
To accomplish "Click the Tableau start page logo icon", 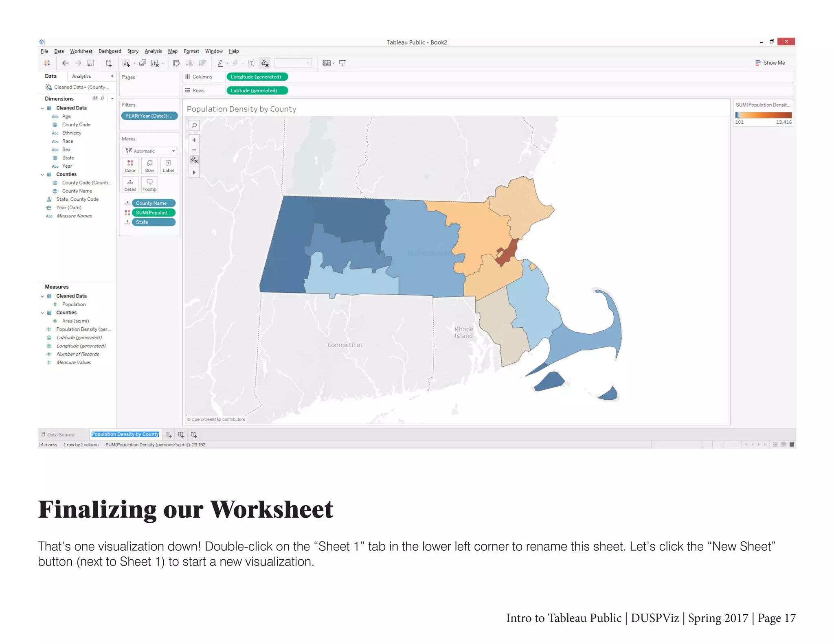I will coord(47,63).
